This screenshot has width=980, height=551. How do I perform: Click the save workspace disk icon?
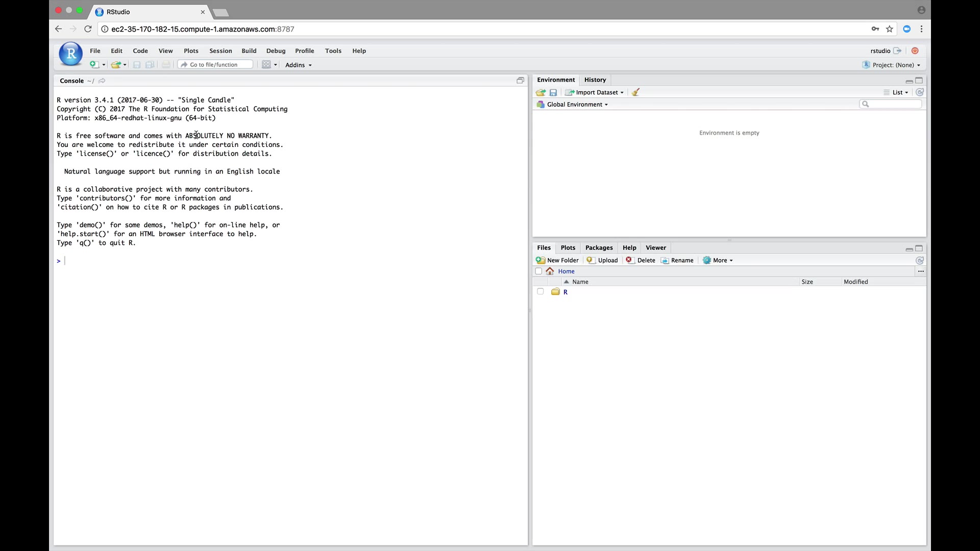tap(553, 92)
